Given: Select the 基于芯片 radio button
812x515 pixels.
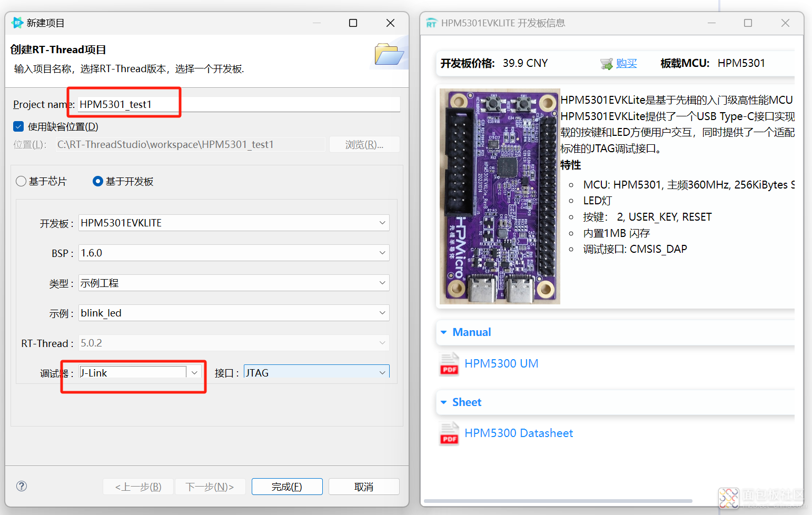Looking at the screenshot, I should 21,181.
